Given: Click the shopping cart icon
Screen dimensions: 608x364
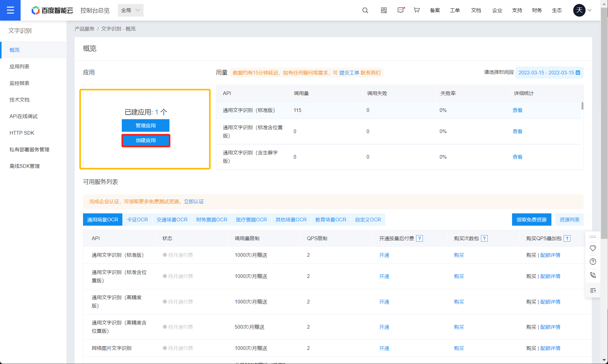Looking at the screenshot, I should click(417, 10).
